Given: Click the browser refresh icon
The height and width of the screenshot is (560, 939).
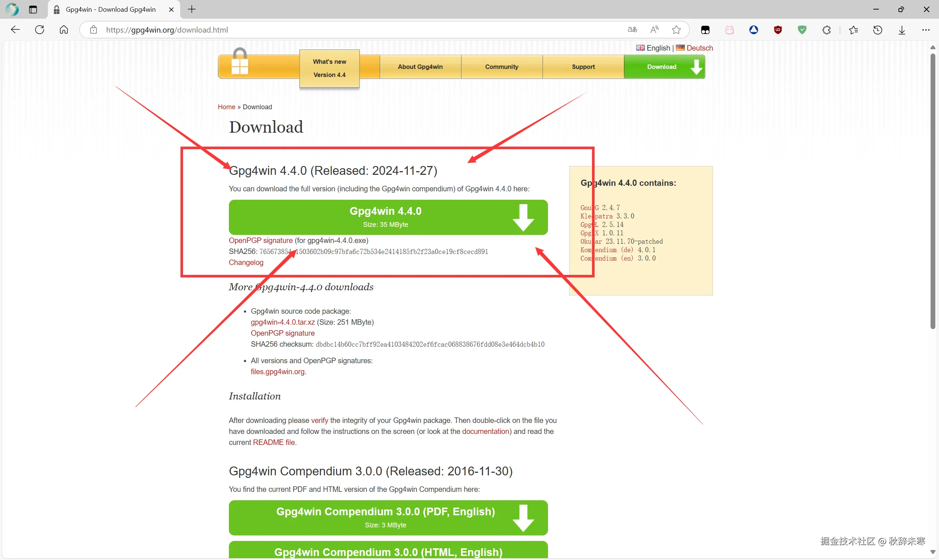Looking at the screenshot, I should tap(40, 30).
